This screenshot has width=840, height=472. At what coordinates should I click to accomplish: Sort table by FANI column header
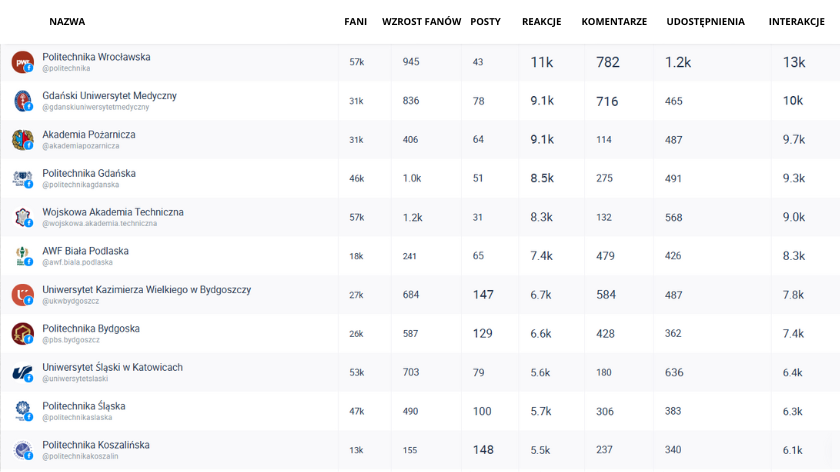[355, 21]
